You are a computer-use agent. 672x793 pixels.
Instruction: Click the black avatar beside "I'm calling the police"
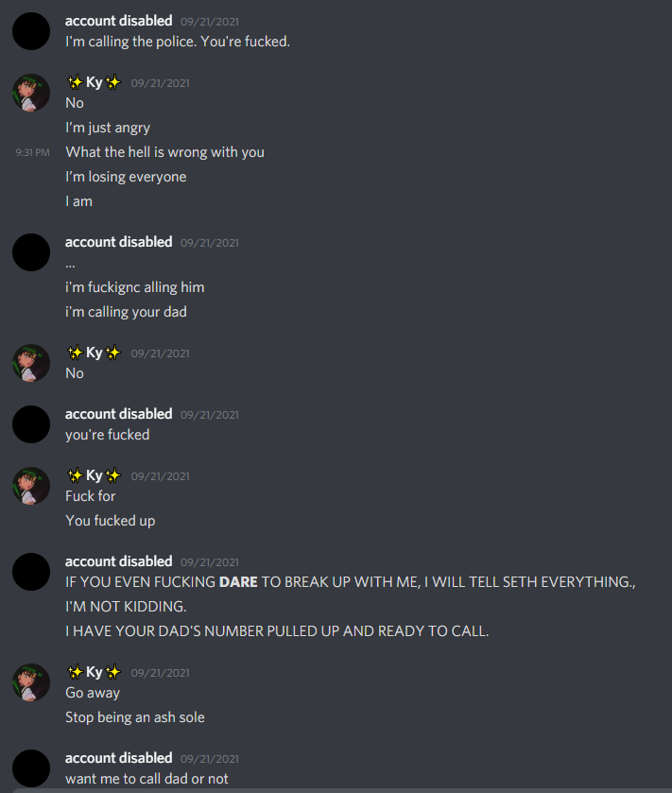pos(31,31)
